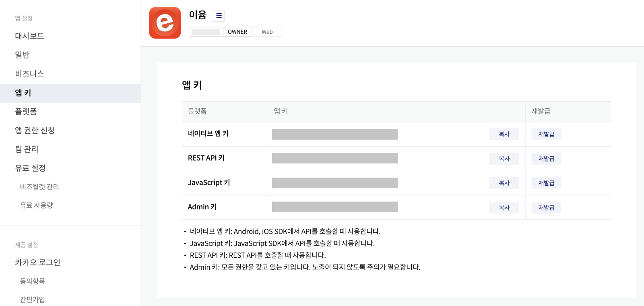The height and width of the screenshot is (306, 644).
Task: Copy the REST API 키 with 복사
Action: (x=504, y=159)
